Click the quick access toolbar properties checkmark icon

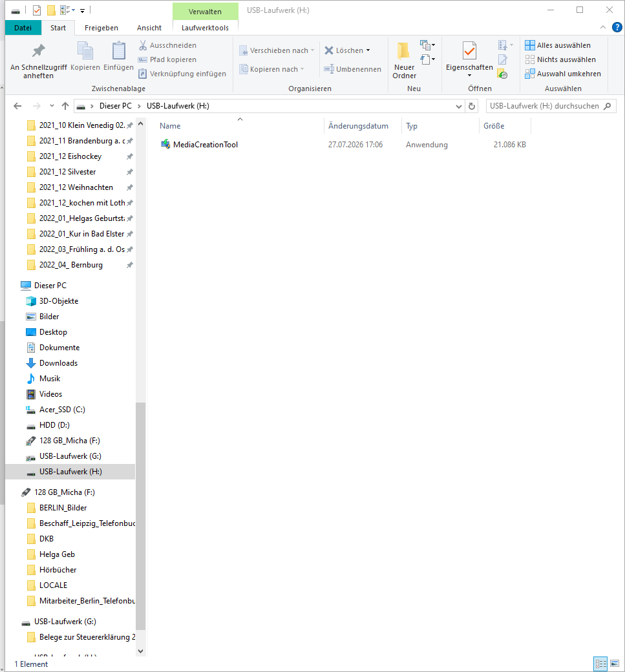click(37, 10)
